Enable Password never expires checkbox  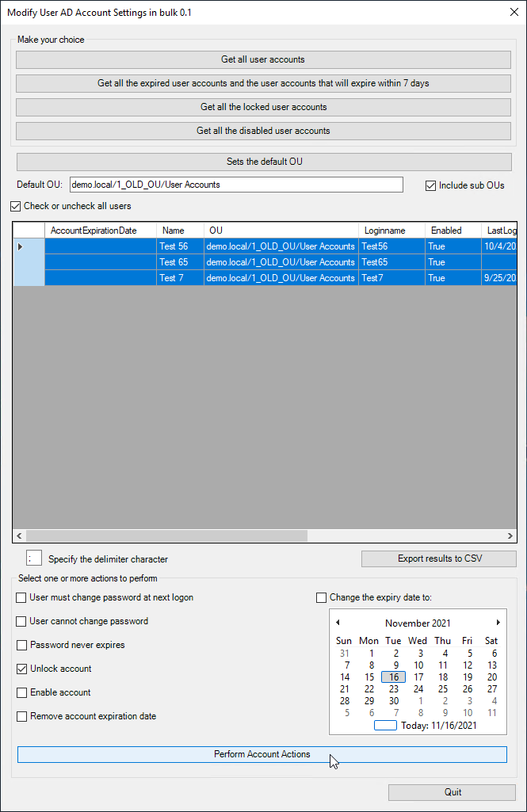[21, 645]
